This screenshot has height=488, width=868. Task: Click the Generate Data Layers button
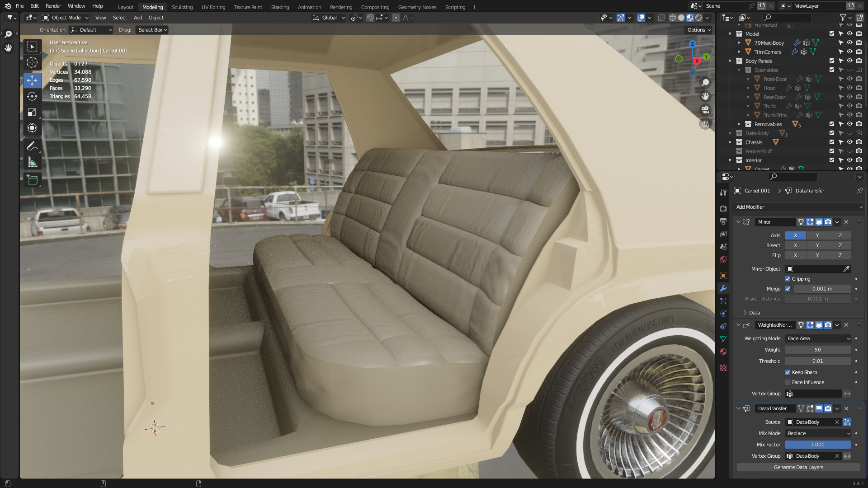click(x=798, y=467)
